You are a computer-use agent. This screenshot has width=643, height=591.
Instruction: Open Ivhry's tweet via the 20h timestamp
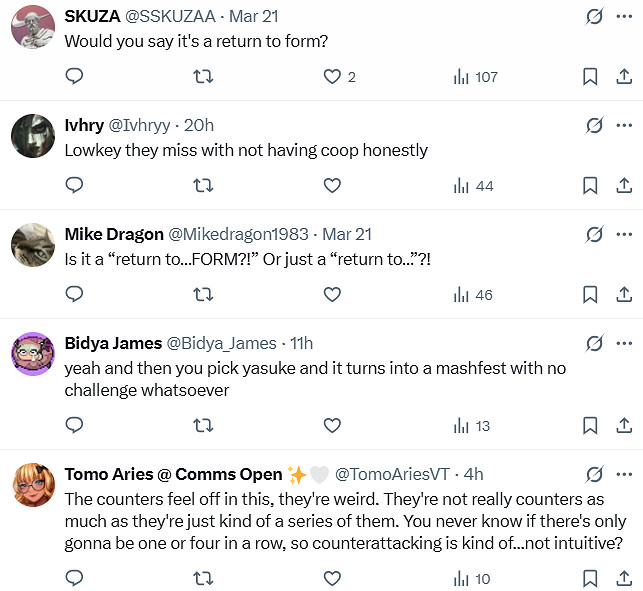pos(200,125)
